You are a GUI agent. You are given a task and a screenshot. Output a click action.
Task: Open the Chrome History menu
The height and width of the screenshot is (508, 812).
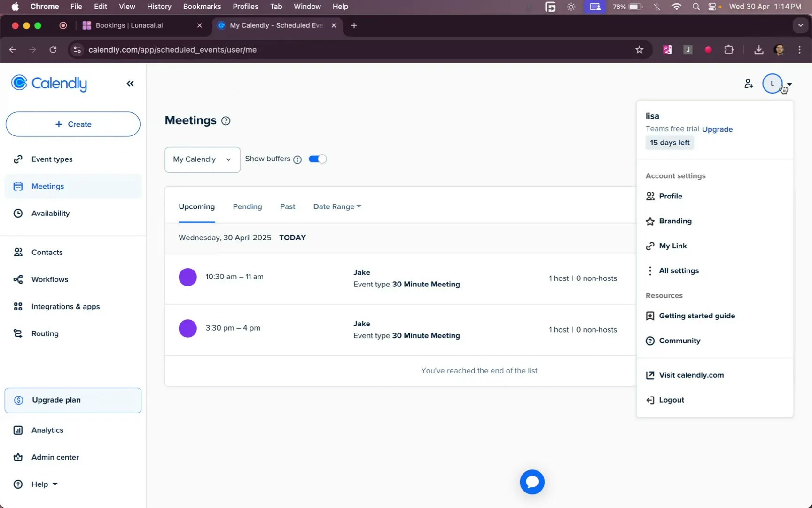159,7
